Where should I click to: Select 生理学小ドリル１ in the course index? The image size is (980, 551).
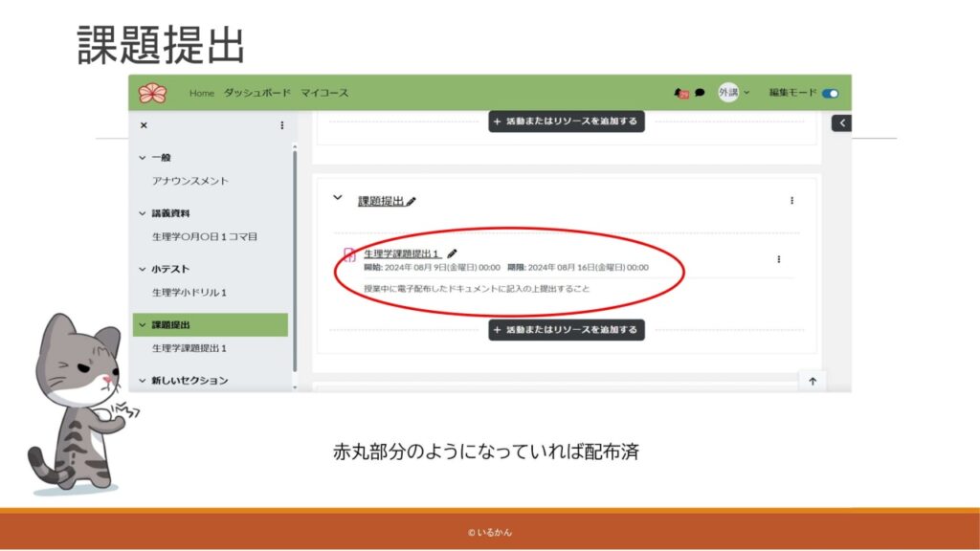[x=189, y=292]
